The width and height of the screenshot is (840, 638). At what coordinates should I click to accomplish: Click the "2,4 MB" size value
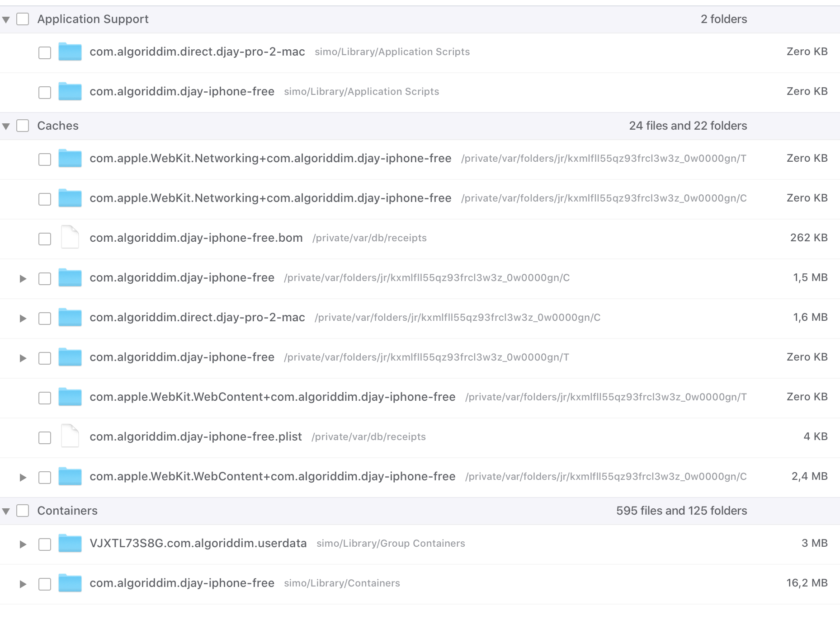point(810,476)
